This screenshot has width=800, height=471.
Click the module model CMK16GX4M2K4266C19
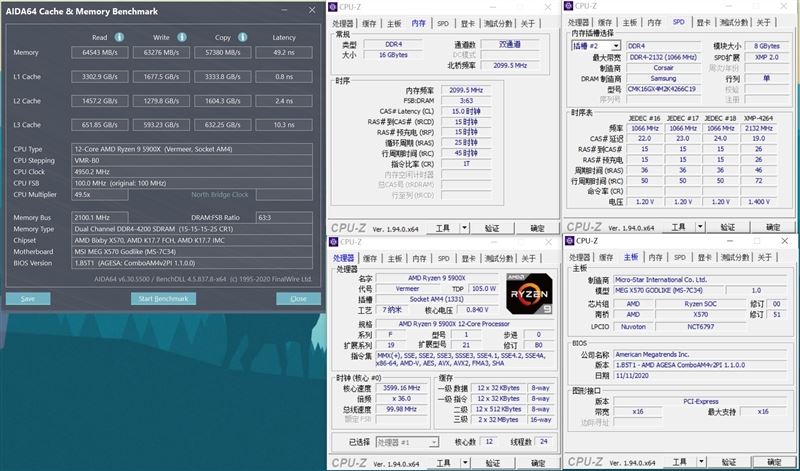pos(664,89)
